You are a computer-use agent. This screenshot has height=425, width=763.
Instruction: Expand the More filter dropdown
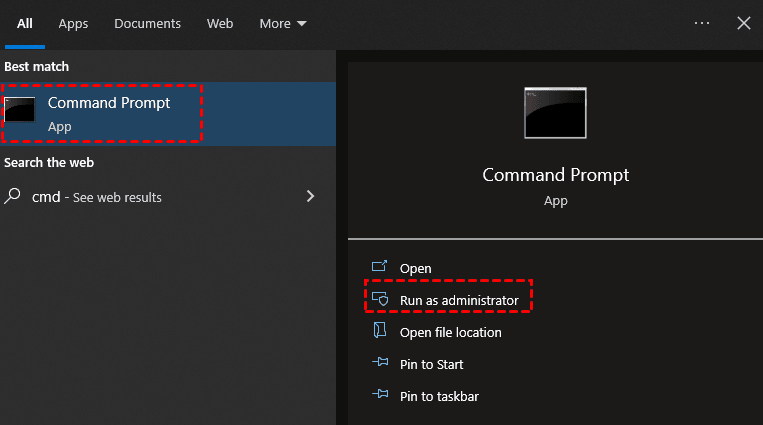point(283,23)
